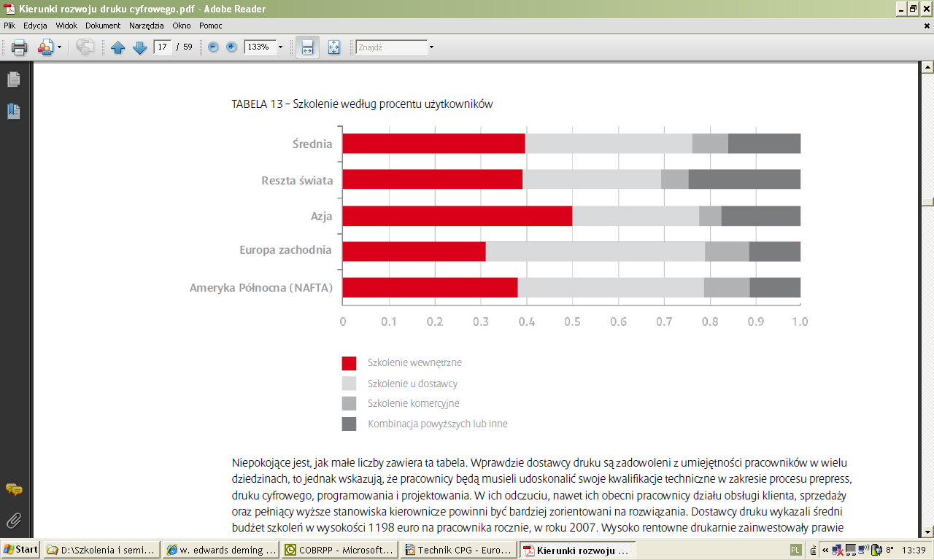This screenshot has height=560, width=934.
Task: Open the Plik menu
Action: pos(9,25)
